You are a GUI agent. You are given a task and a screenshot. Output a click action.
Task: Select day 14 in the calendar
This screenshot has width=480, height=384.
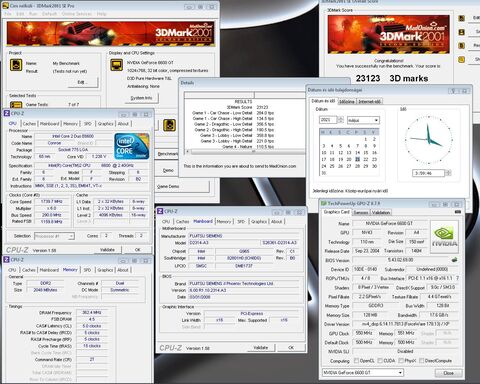(357, 153)
